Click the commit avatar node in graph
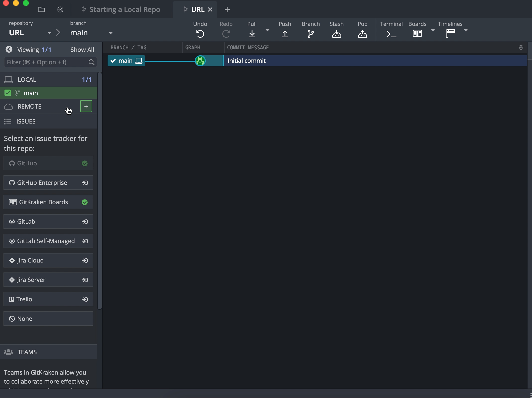 [x=200, y=61]
